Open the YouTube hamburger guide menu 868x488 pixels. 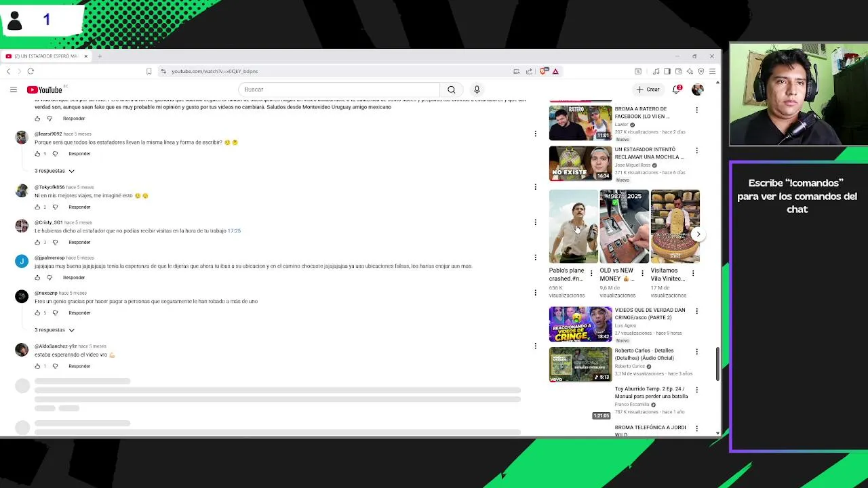click(x=13, y=89)
